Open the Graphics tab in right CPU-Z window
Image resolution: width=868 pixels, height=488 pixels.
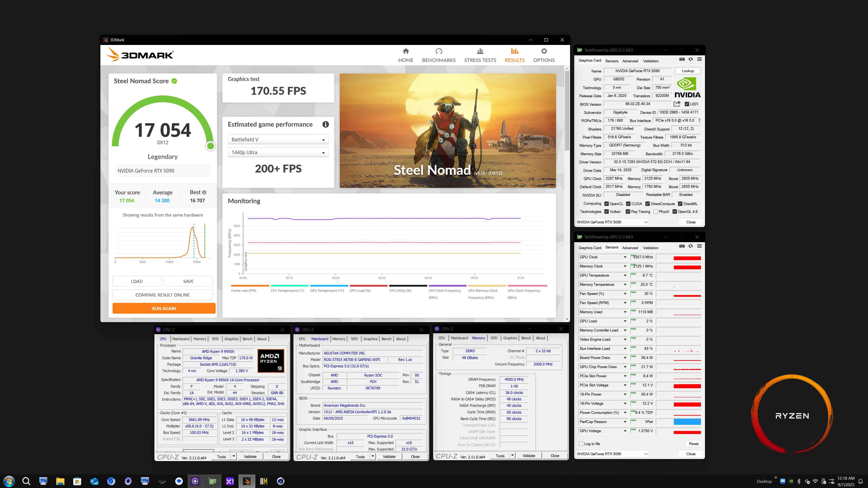510,338
